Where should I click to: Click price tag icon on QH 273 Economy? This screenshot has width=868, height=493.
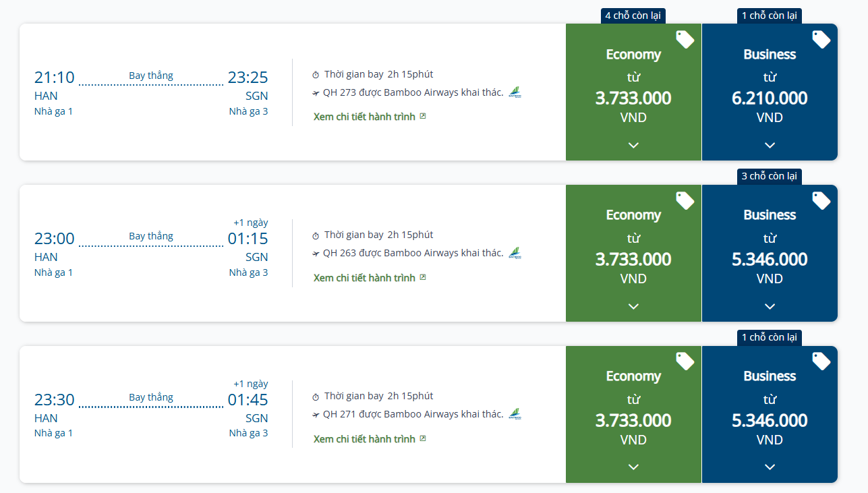coord(685,39)
